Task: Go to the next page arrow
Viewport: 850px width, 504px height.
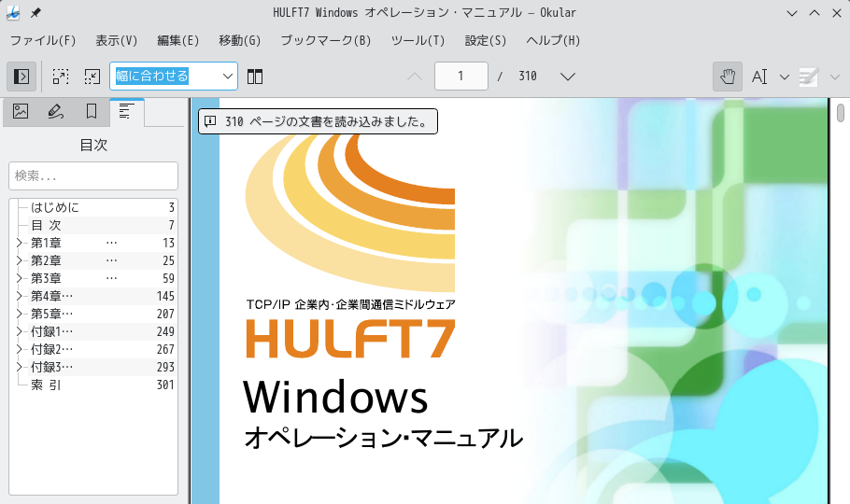Action: (568, 77)
